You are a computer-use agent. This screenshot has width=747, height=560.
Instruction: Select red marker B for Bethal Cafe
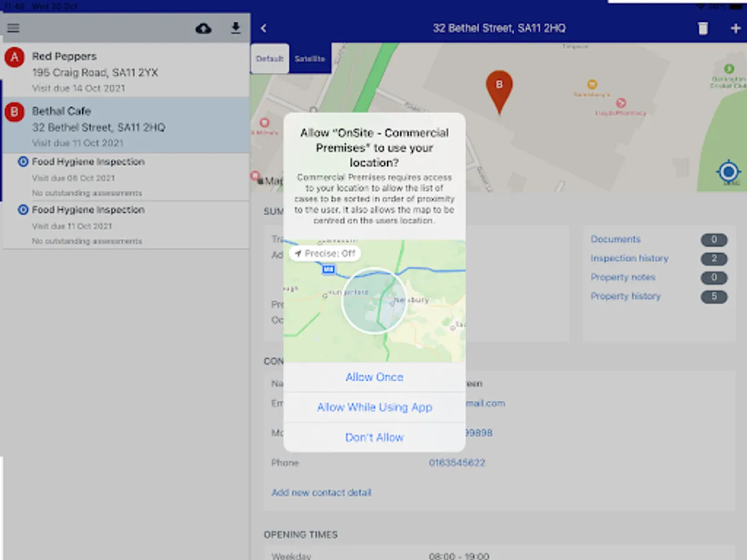click(x=14, y=113)
